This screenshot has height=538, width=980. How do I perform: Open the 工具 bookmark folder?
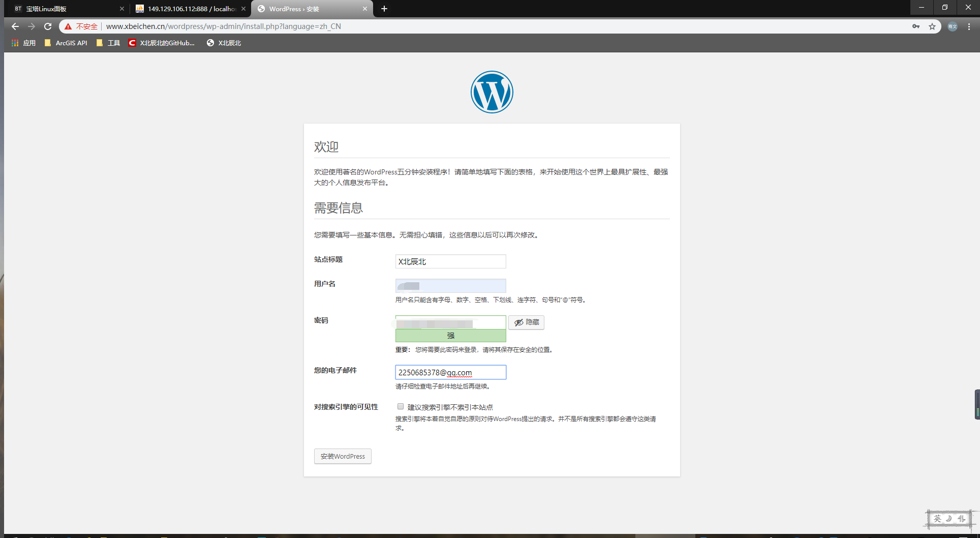[x=108, y=43]
